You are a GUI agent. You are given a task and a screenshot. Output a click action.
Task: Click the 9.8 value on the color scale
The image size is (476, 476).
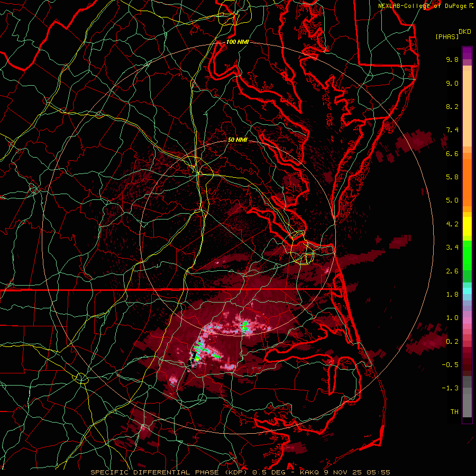point(452,59)
